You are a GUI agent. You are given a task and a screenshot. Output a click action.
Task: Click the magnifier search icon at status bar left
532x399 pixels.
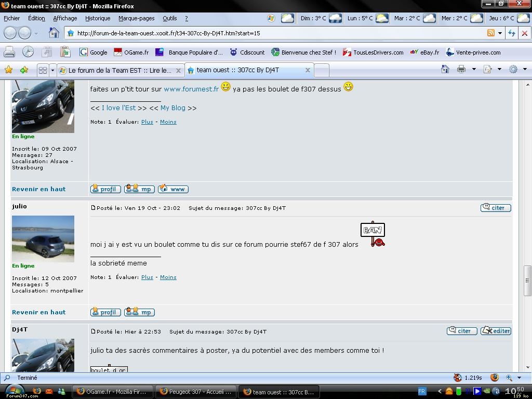7,377
